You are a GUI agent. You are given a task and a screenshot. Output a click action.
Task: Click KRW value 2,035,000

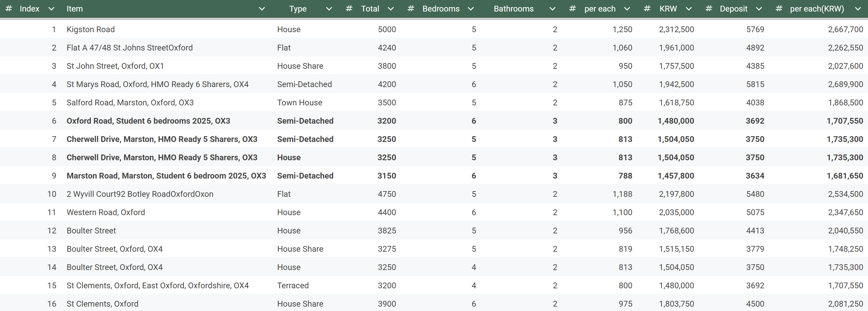point(676,212)
